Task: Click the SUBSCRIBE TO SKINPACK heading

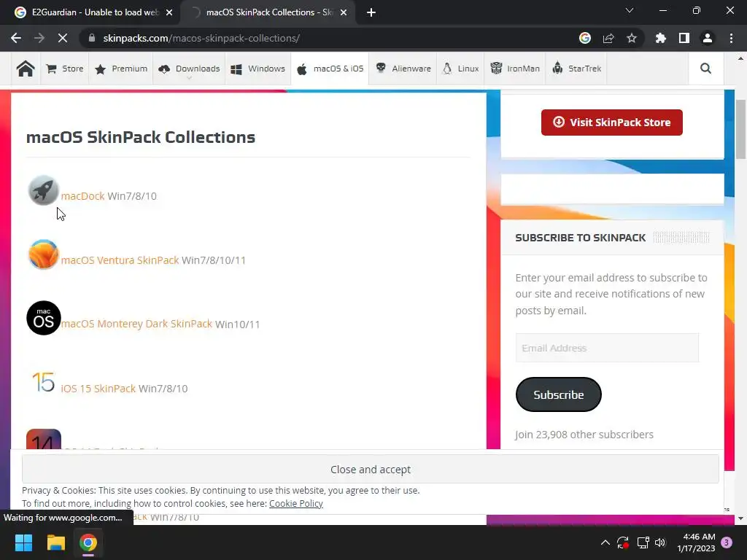Action: pos(580,238)
